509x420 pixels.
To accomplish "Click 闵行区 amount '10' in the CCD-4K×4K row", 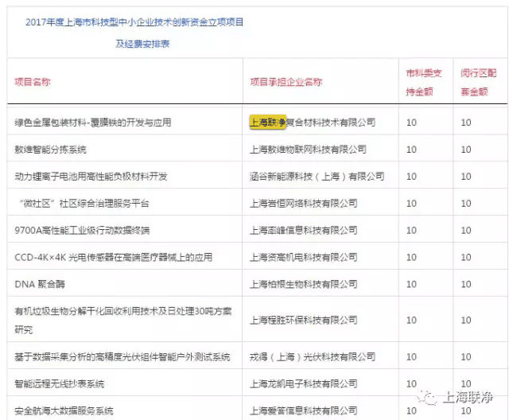I will tap(466, 257).
